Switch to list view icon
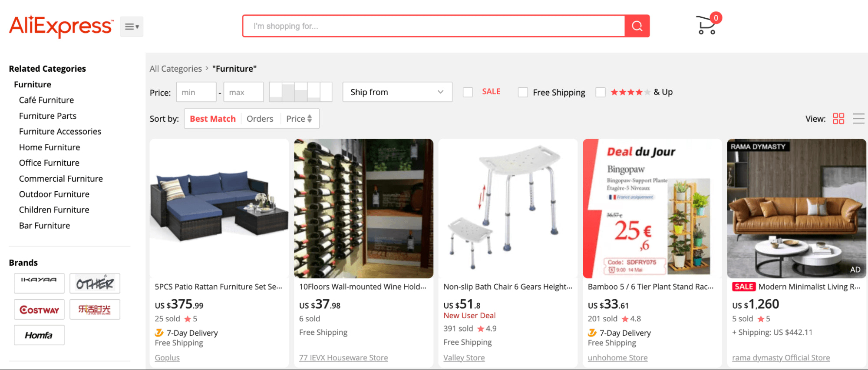The height and width of the screenshot is (370, 868). [858, 119]
